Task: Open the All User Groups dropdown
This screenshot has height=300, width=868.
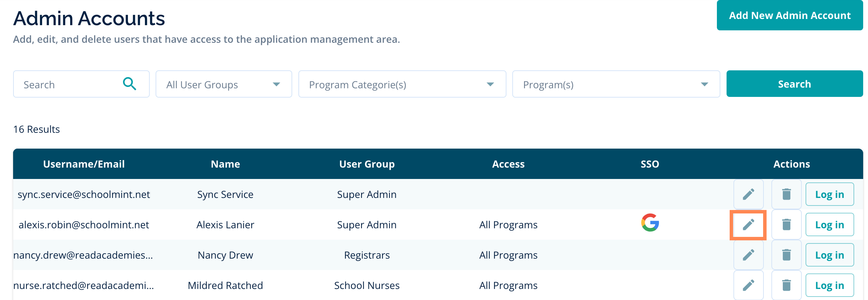Action: pos(224,84)
